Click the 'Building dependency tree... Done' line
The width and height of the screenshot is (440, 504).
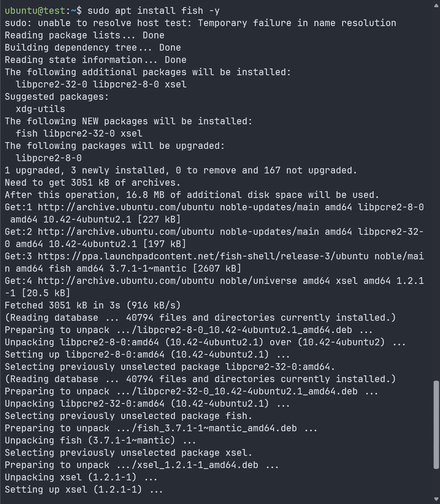point(93,48)
